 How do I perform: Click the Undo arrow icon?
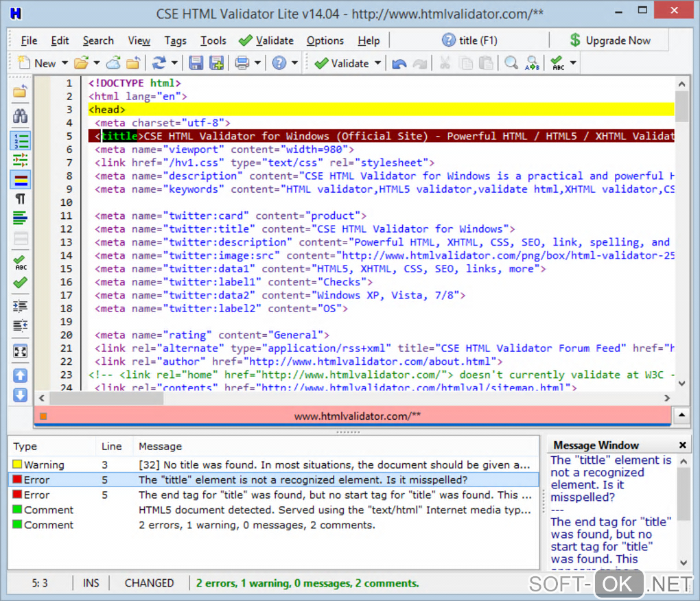tap(399, 63)
